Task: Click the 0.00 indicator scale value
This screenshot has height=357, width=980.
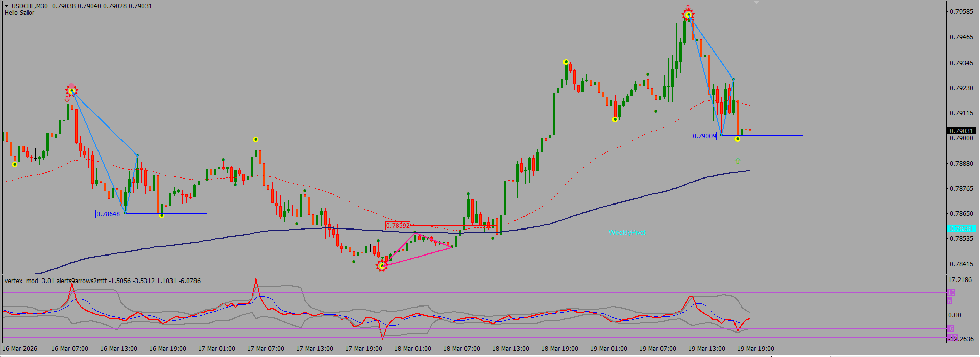Action: (954, 315)
